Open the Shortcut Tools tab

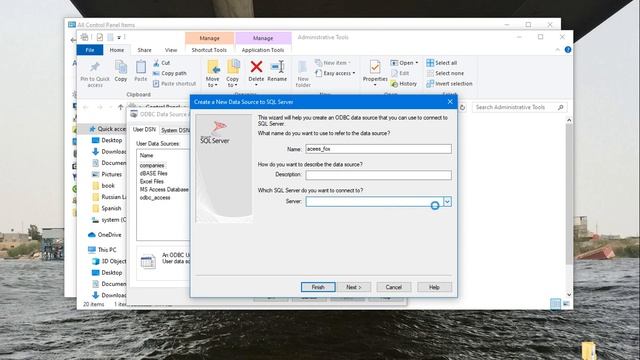click(x=209, y=50)
